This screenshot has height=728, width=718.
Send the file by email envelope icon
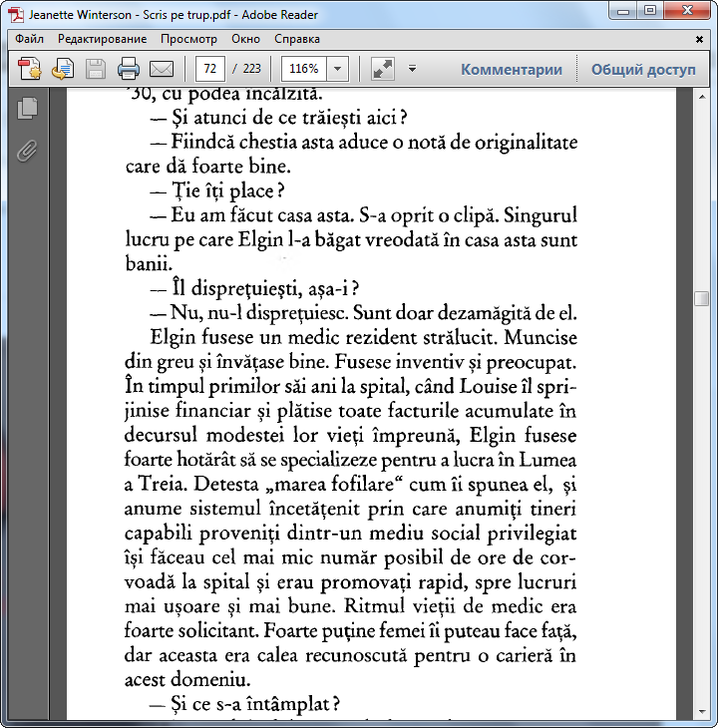[x=162, y=69]
